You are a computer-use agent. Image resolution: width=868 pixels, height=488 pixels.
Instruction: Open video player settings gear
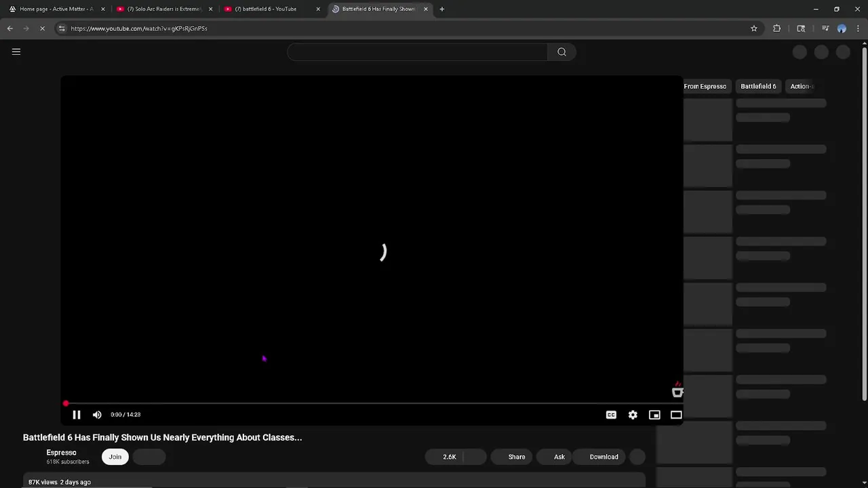pos(633,415)
